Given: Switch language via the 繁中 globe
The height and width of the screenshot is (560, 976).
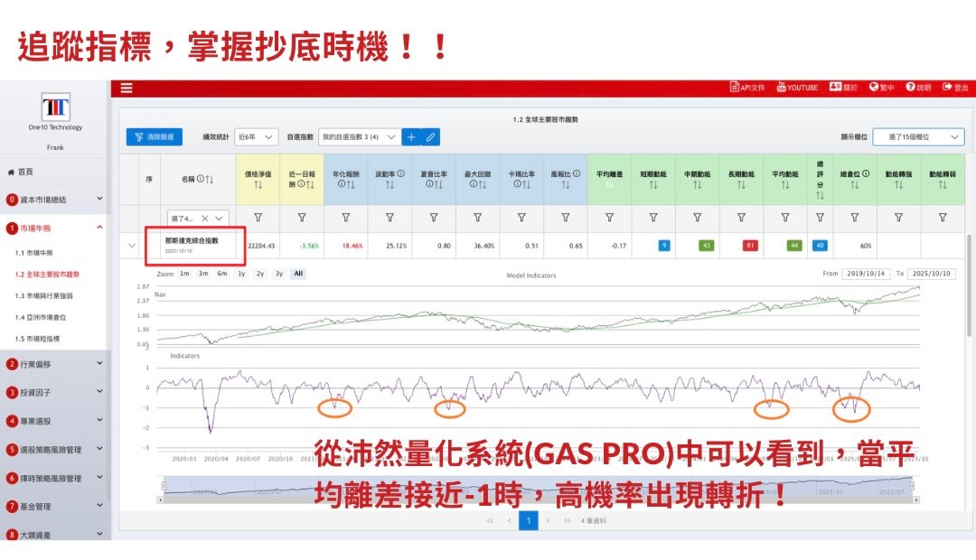Looking at the screenshot, I should (882, 87).
